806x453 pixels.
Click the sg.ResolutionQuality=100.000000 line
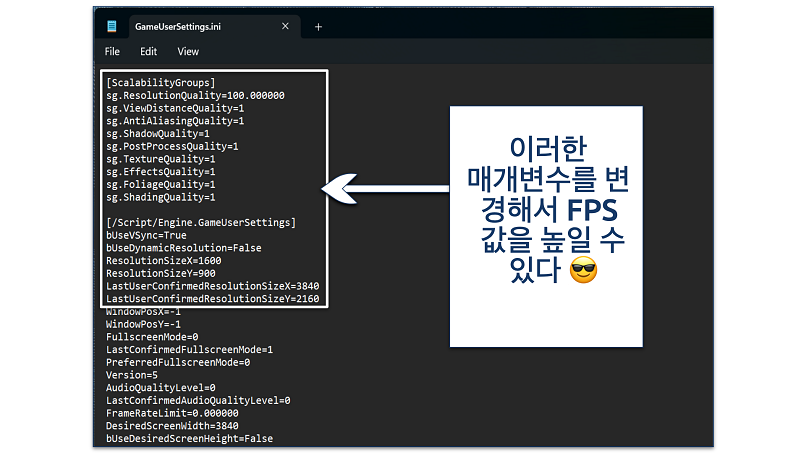[195, 95]
